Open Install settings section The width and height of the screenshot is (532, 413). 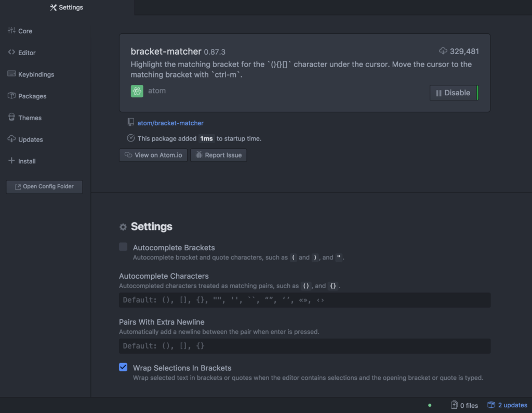27,161
